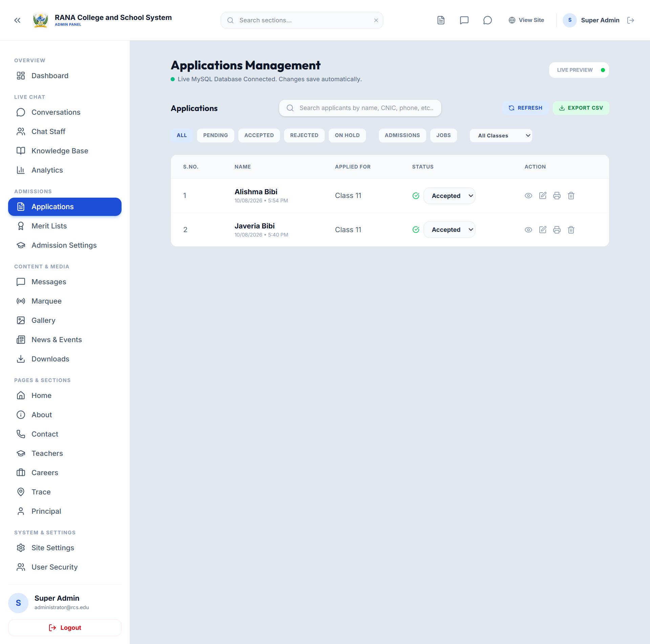
Task: Focus the Search sections field
Action: pyautogui.click(x=302, y=20)
